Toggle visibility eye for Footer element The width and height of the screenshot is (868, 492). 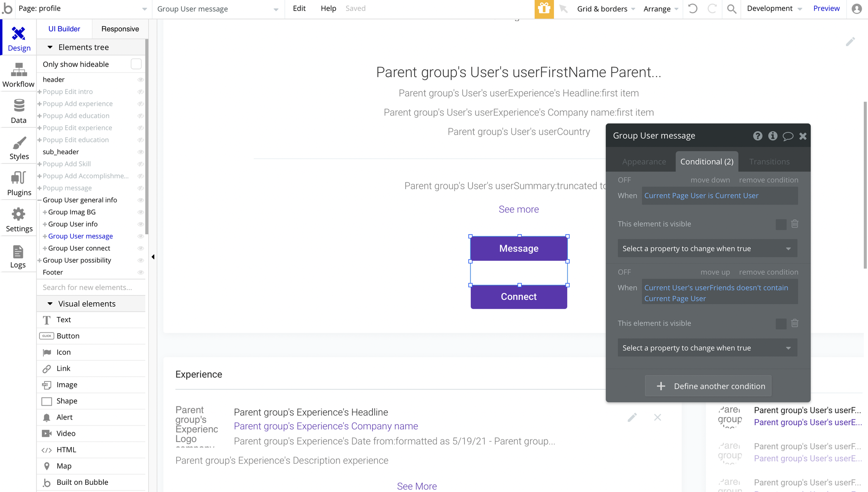pos(141,273)
